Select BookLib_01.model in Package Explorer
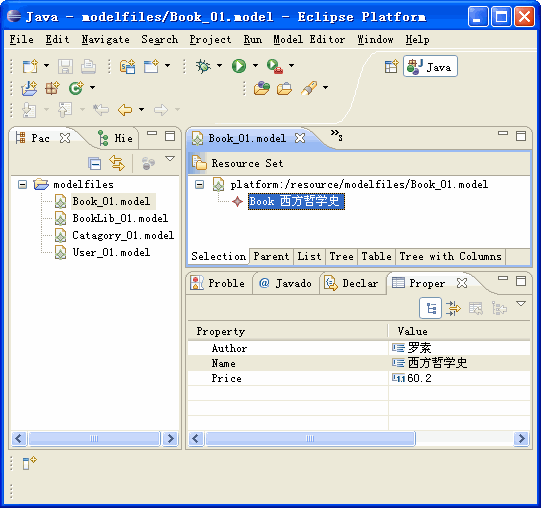Viewport: 541px width, 508px height. pos(120,218)
